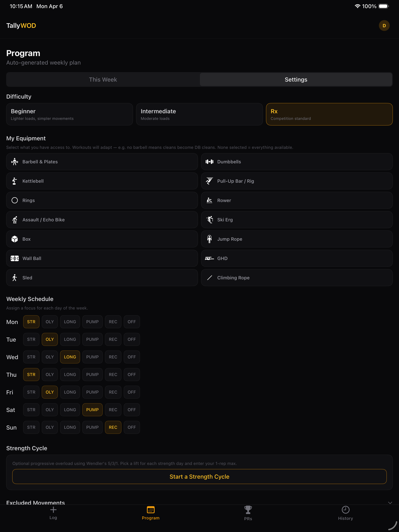Click the Wi-Fi status icon
Screen dimensions: 399x532
pos(357,6)
